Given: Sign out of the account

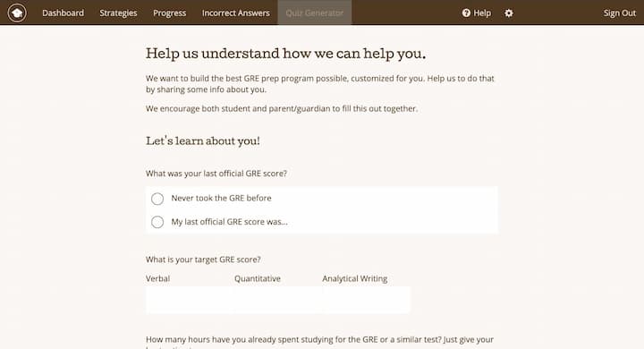Looking at the screenshot, I should (x=619, y=13).
